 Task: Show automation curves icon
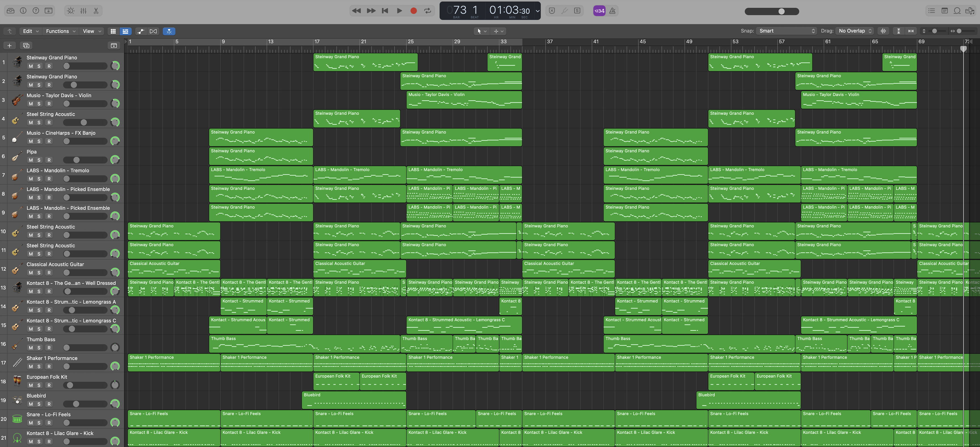[141, 31]
